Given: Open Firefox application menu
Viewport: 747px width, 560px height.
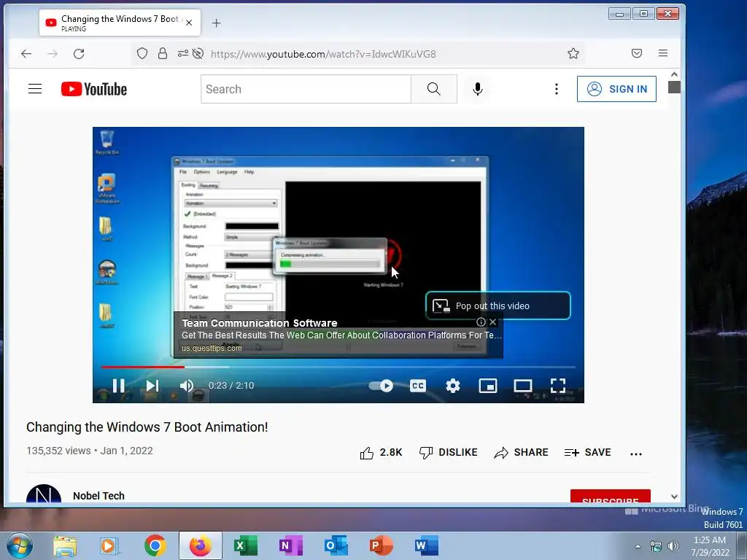Looking at the screenshot, I should [663, 53].
